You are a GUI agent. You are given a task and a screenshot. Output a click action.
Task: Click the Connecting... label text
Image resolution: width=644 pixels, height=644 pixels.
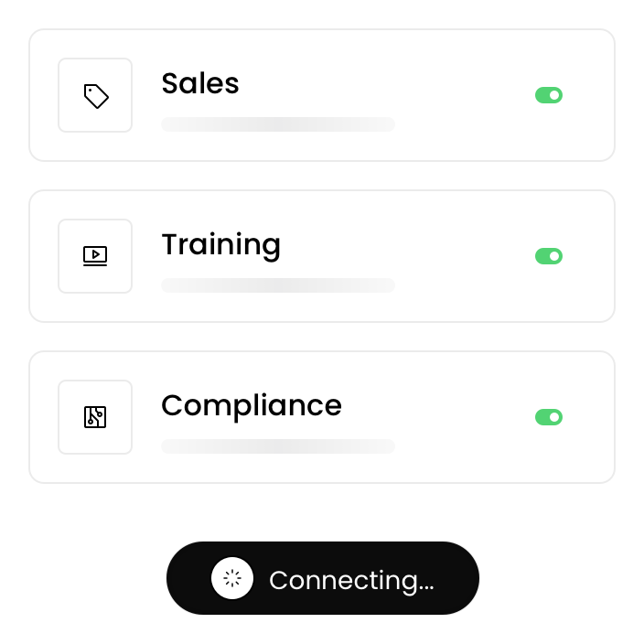[x=351, y=580]
